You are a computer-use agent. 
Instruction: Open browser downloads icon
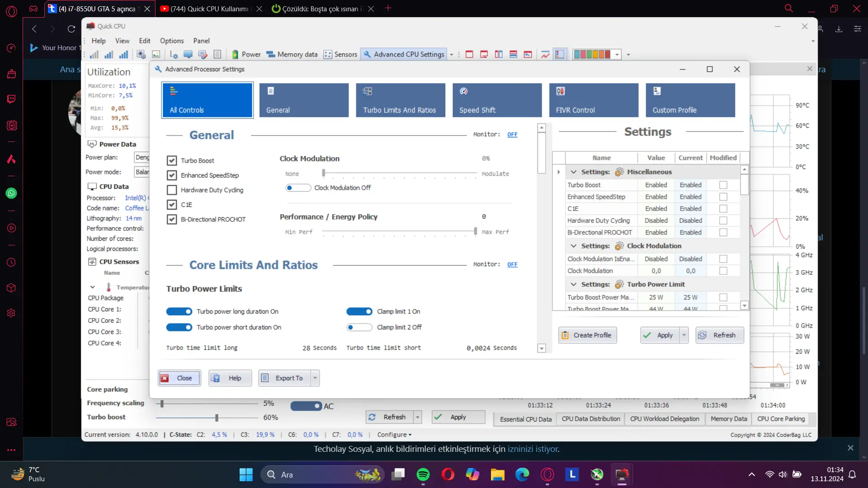point(839,29)
